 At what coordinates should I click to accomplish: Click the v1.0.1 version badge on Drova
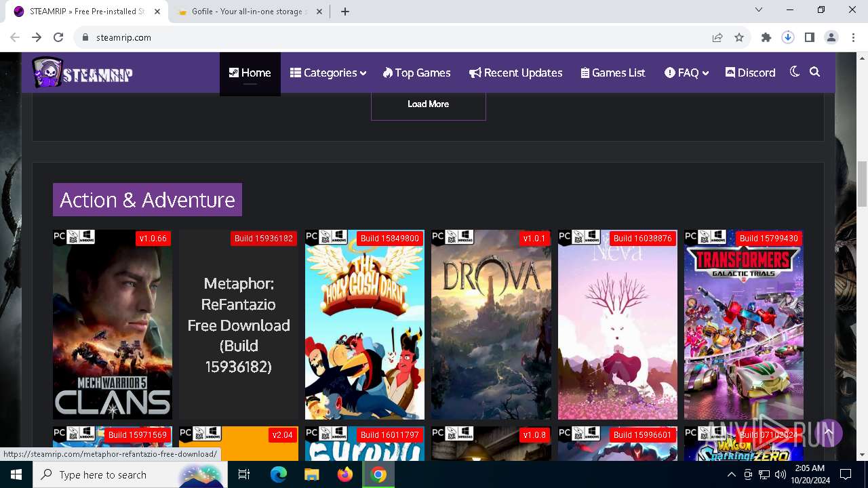click(534, 239)
